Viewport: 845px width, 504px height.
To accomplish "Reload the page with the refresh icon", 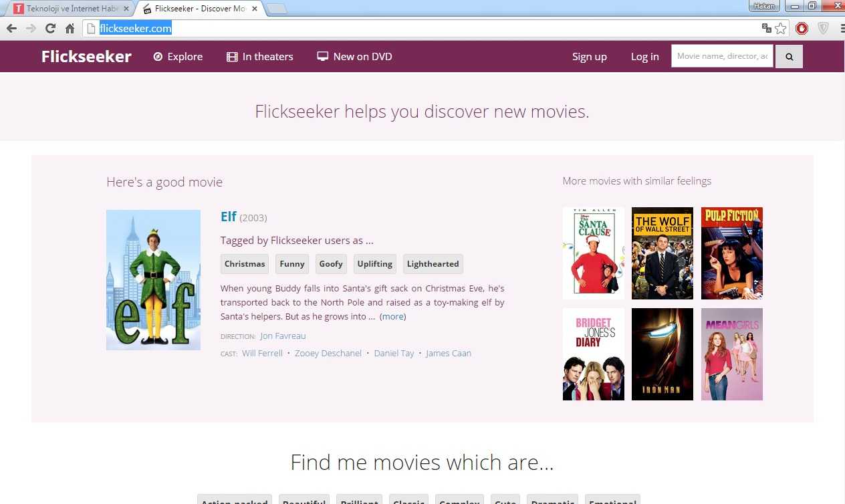I will point(50,28).
